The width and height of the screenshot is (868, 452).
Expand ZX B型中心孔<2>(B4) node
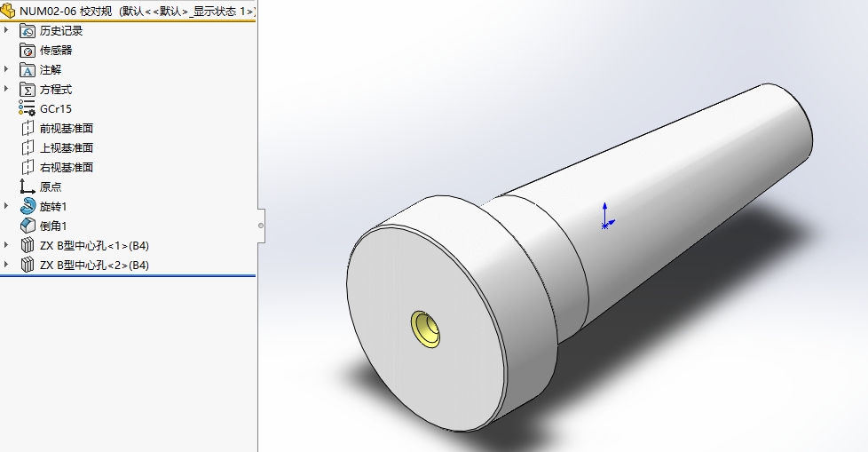pos(6,265)
